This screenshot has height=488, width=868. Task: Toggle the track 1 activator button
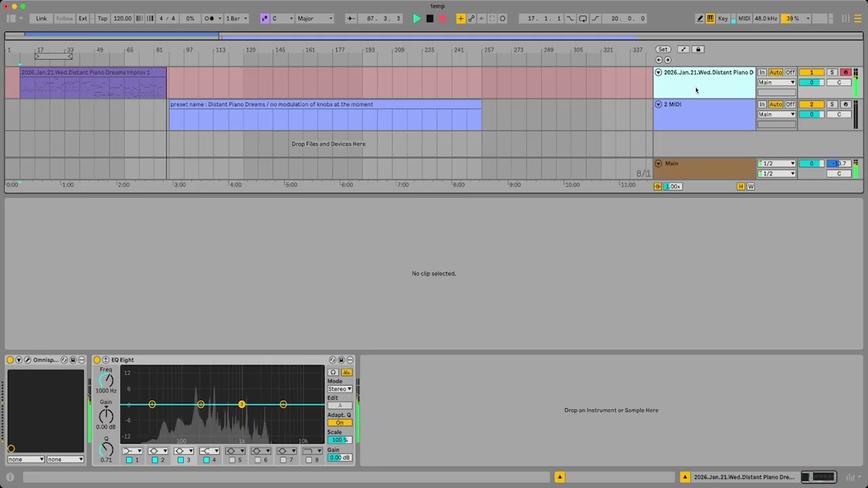(811, 73)
